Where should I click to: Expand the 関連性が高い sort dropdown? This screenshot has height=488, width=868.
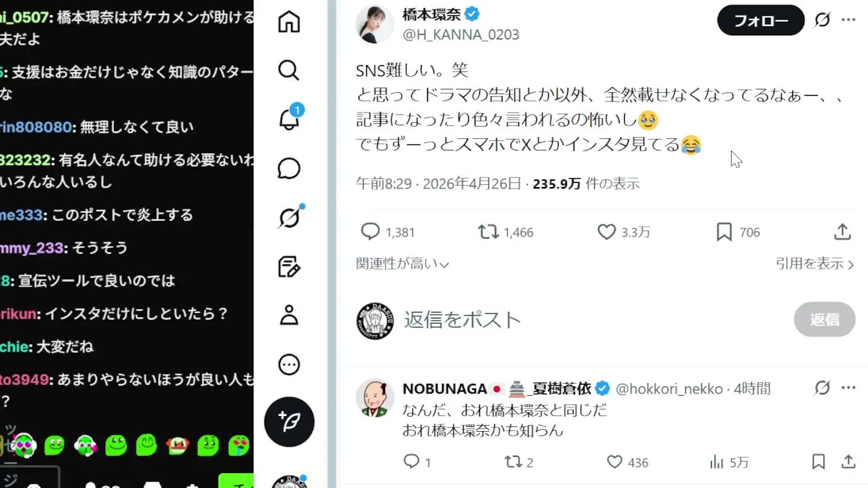(403, 264)
